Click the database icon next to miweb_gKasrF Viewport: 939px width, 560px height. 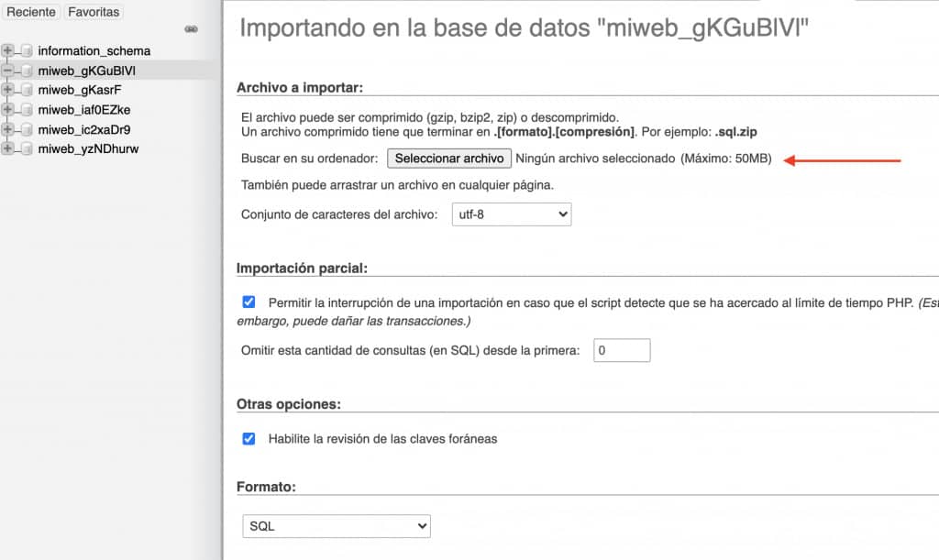coord(27,90)
